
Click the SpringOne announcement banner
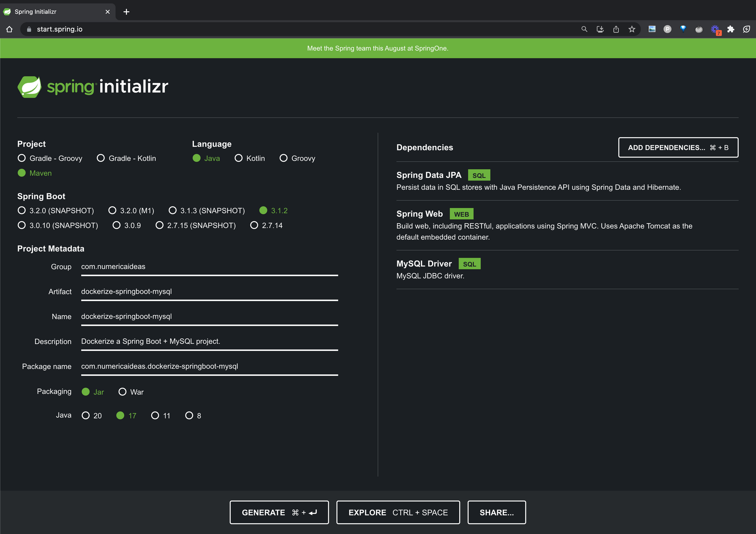click(x=377, y=48)
